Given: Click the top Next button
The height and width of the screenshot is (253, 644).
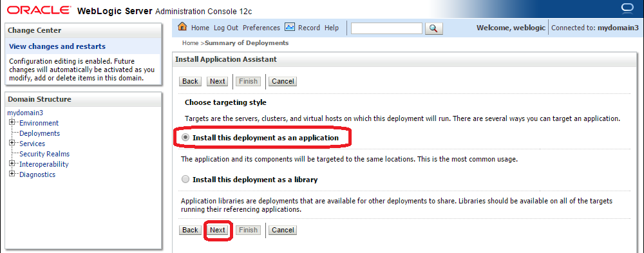Looking at the screenshot, I should tap(217, 81).
